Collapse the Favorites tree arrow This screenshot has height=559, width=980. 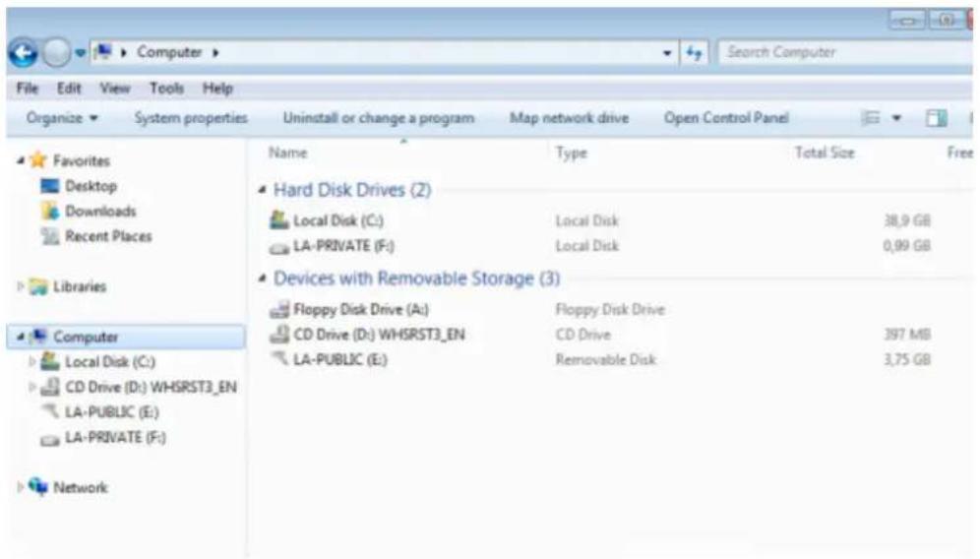(x=21, y=160)
